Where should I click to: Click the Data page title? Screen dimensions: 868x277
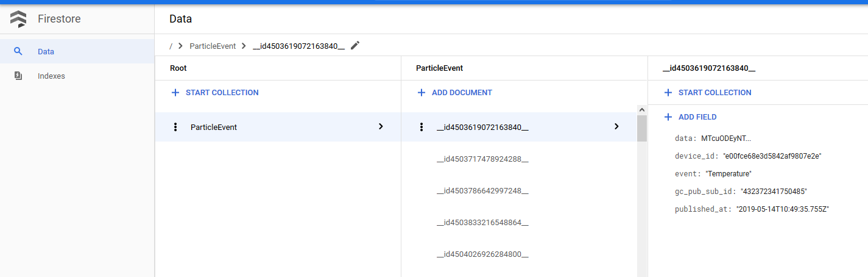[x=181, y=19]
